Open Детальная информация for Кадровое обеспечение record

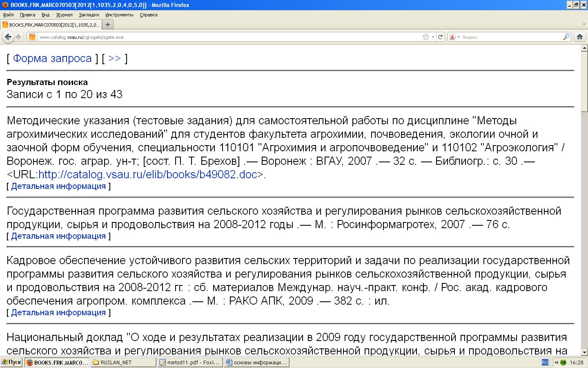pos(58,313)
